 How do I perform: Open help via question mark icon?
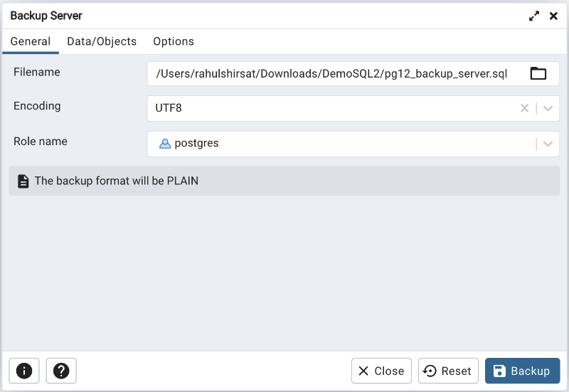[x=61, y=371]
